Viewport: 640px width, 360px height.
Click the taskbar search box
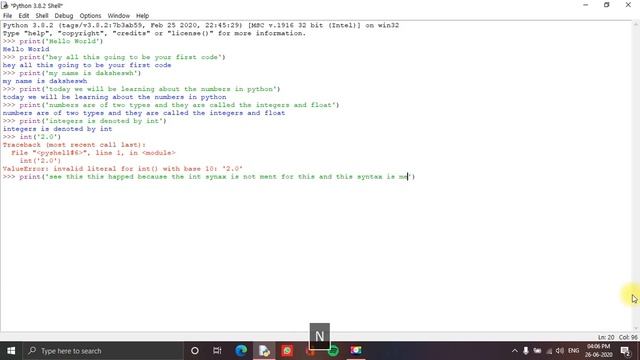pos(103,351)
